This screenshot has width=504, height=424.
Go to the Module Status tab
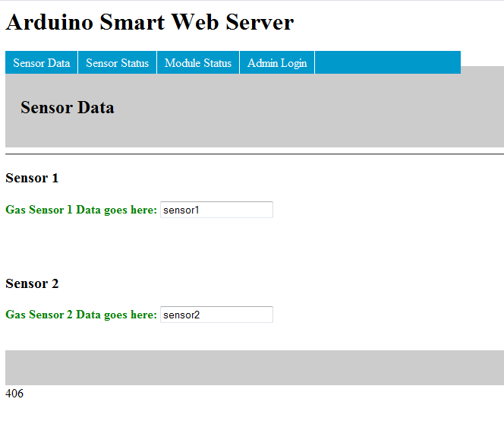[x=198, y=62]
